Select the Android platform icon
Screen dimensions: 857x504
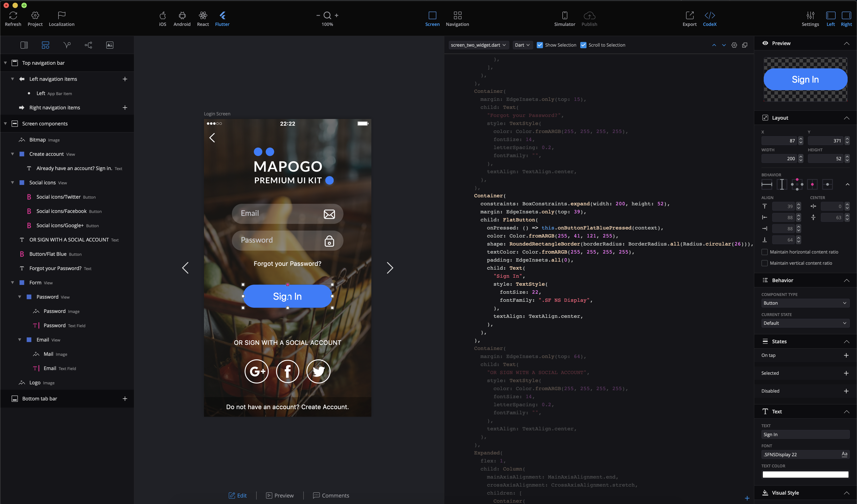[182, 15]
